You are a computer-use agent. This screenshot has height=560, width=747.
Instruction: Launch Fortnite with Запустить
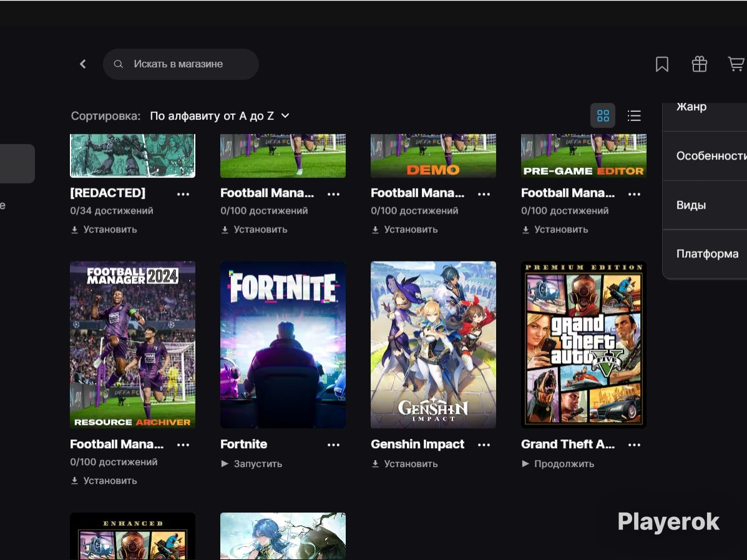pyautogui.click(x=251, y=464)
